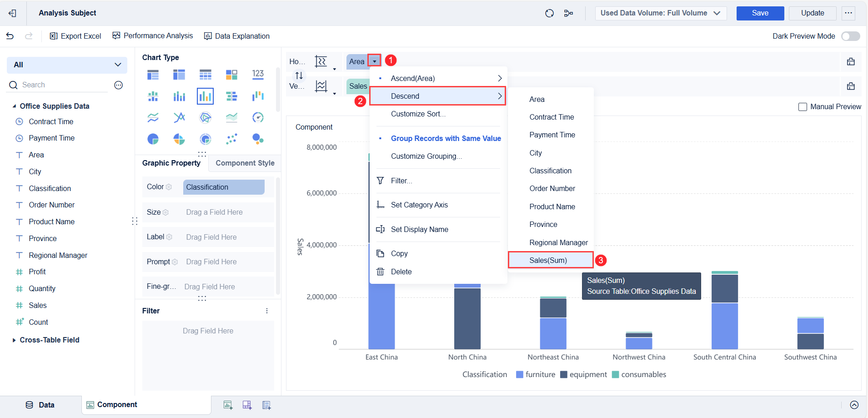868x418 pixels.
Task: Open field list options circle icon
Action: 119,85
